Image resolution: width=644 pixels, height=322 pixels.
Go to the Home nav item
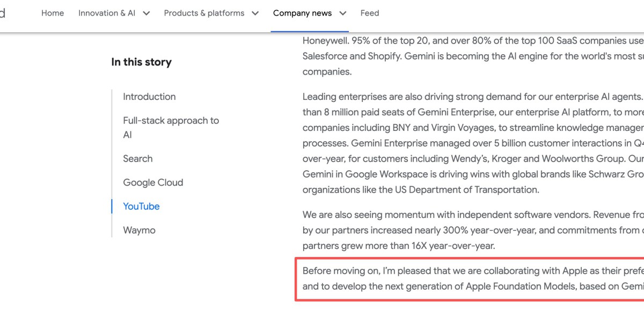[53, 13]
